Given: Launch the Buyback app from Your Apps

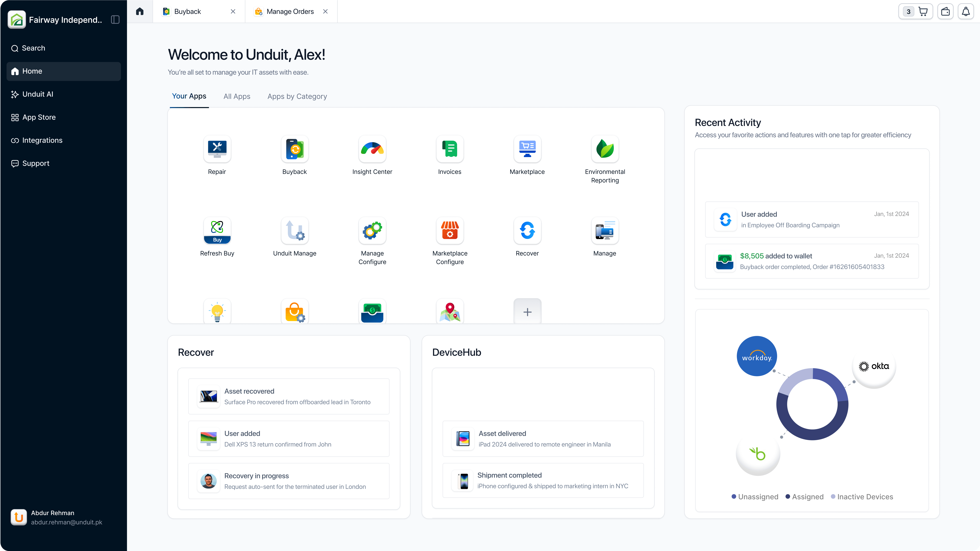Looking at the screenshot, I should tap(294, 149).
